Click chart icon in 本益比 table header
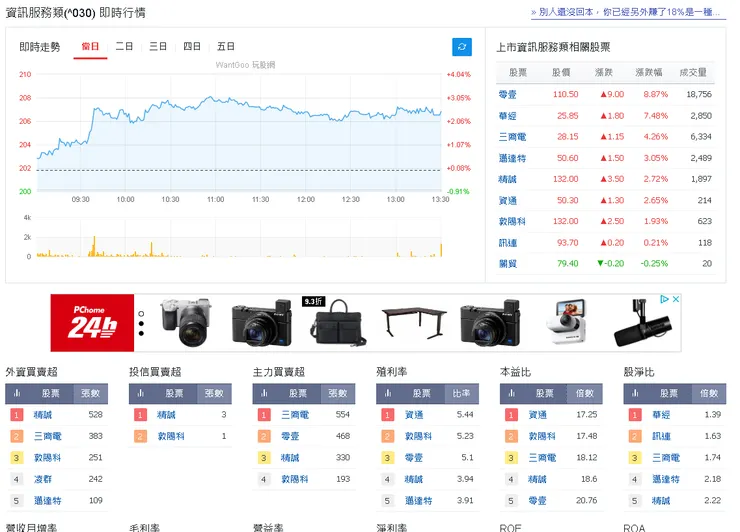The height and width of the screenshot is (532, 740). tap(512, 393)
